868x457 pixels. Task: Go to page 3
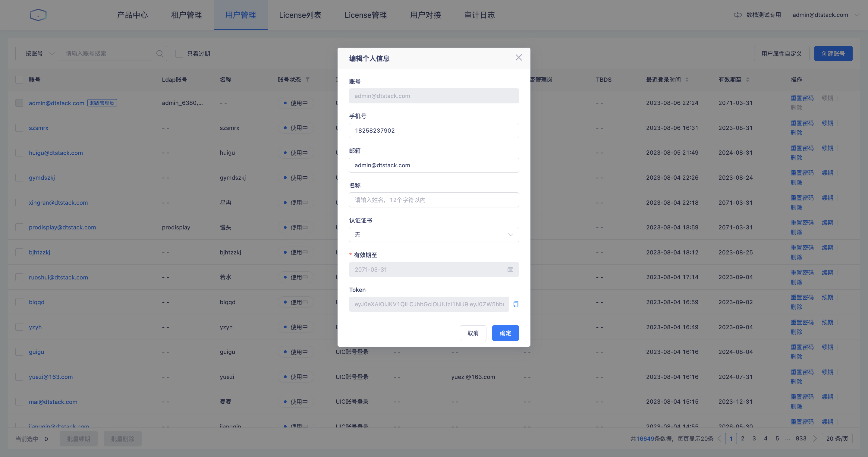pos(754,439)
